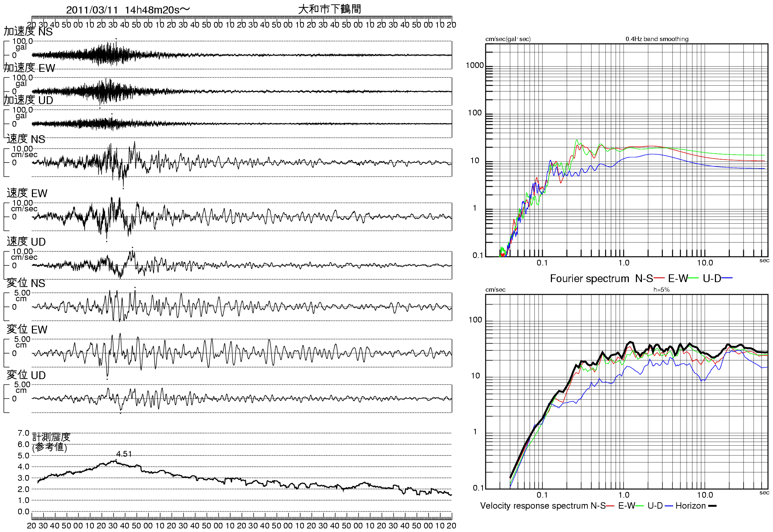
Task: Click the black Horizon line in velocity response legend
Action: (712, 506)
